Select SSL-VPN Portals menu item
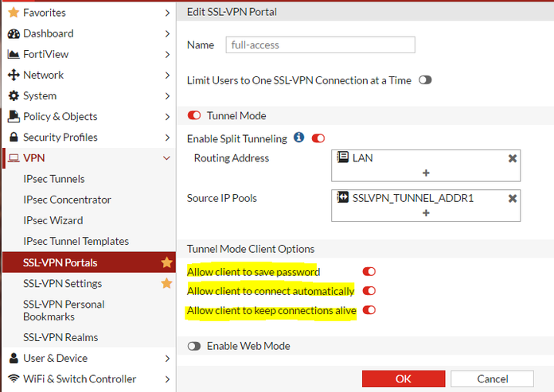554x392 pixels. (89, 262)
